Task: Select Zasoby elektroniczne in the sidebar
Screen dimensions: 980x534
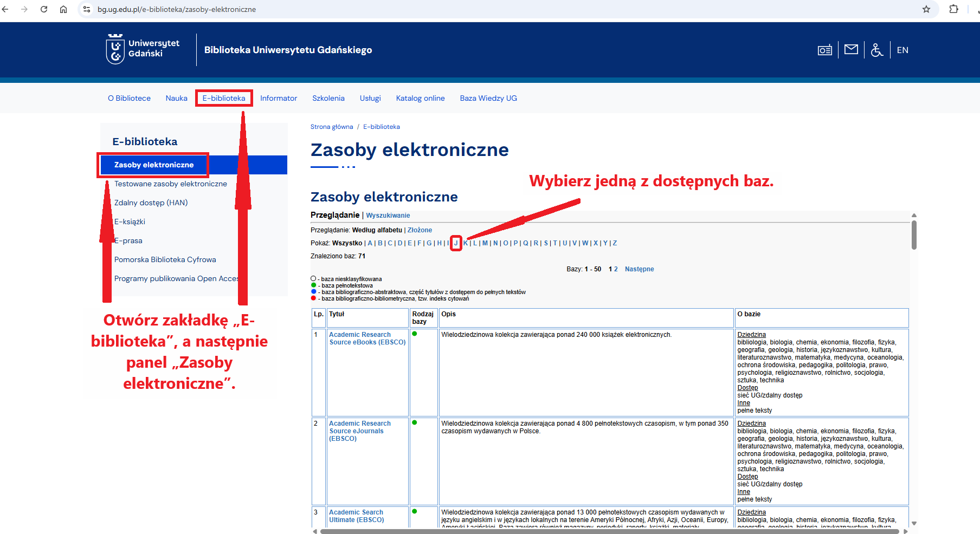Action: click(154, 165)
